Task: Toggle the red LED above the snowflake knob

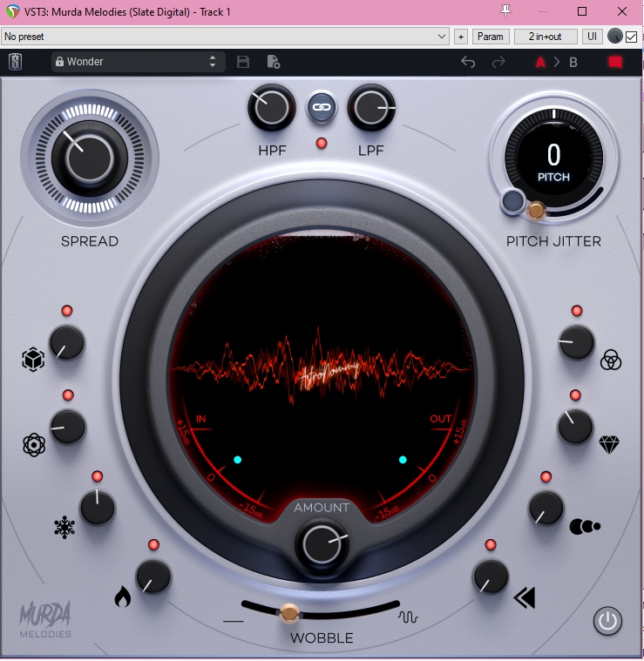Action: (x=98, y=476)
